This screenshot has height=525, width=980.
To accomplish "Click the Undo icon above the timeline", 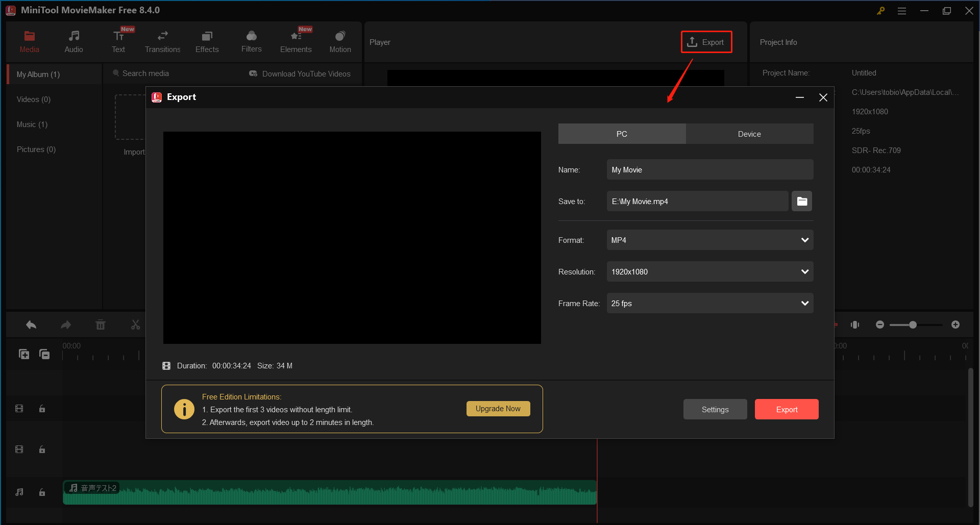I will coord(31,324).
